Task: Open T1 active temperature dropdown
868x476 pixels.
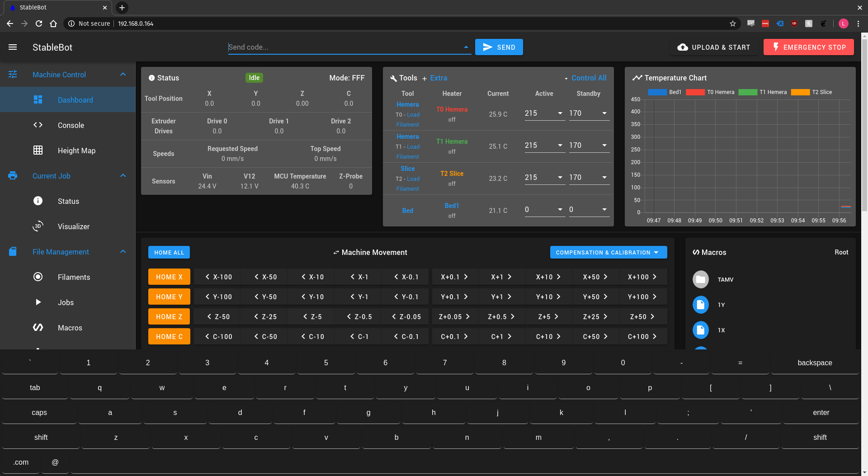Action: click(x=560, y=145)
